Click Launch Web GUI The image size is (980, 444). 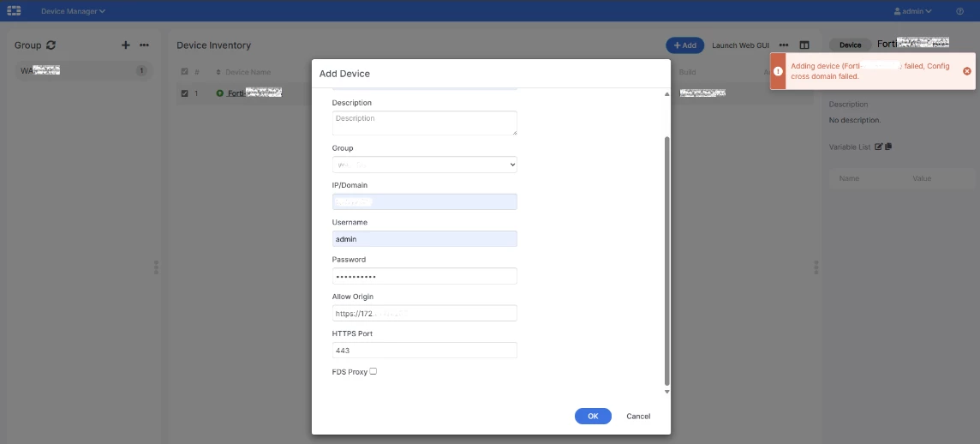741,45
